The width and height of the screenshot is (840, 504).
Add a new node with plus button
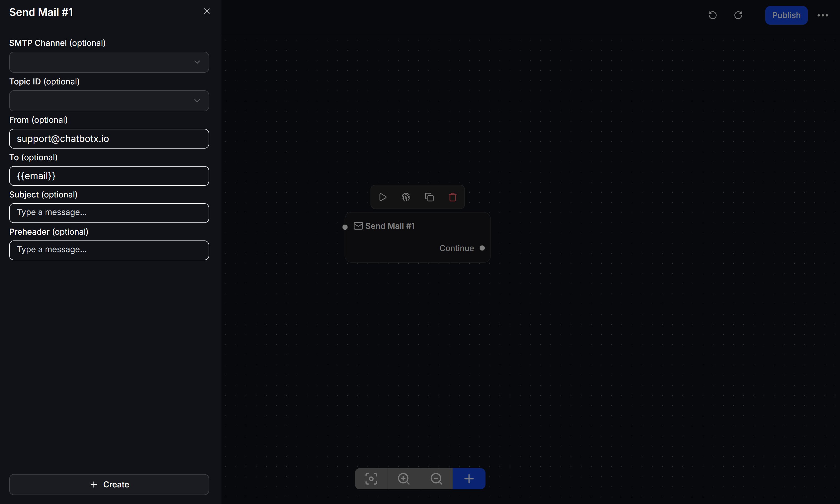(x=469, y=478)
